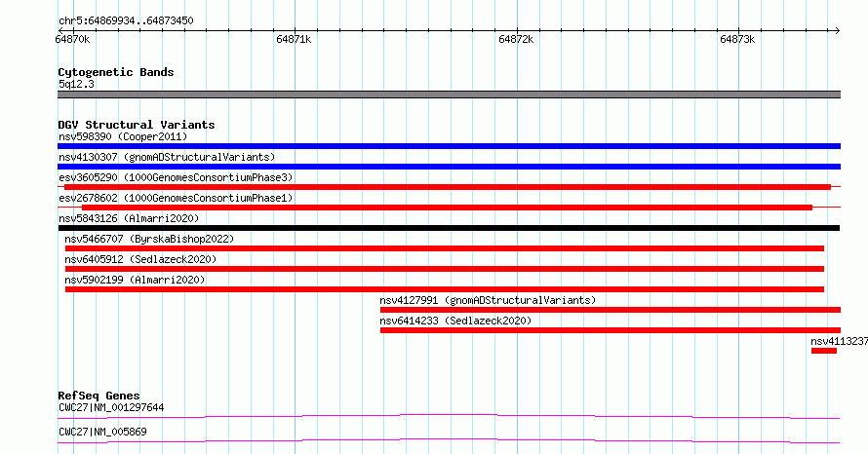This screenshot has height=454, width=868.
Task: Click the 64872k ruler tick label
Action: tap(516, 39)
